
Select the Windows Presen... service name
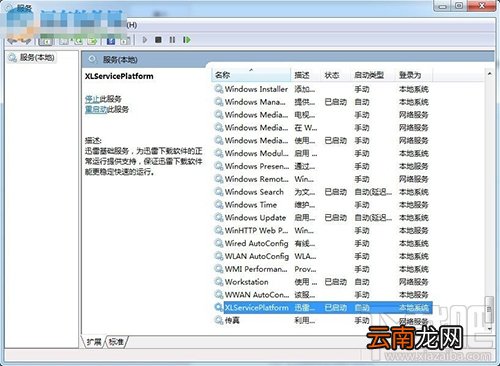257,166
